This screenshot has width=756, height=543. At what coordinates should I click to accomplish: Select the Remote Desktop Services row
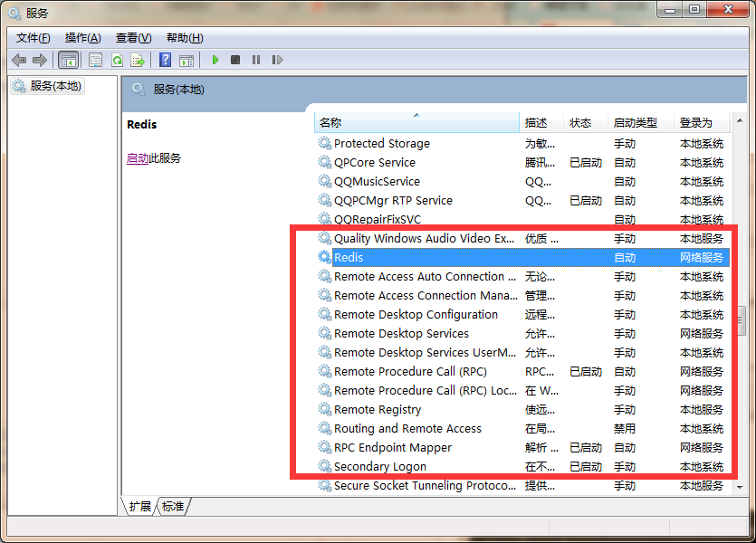pos(522,333)
